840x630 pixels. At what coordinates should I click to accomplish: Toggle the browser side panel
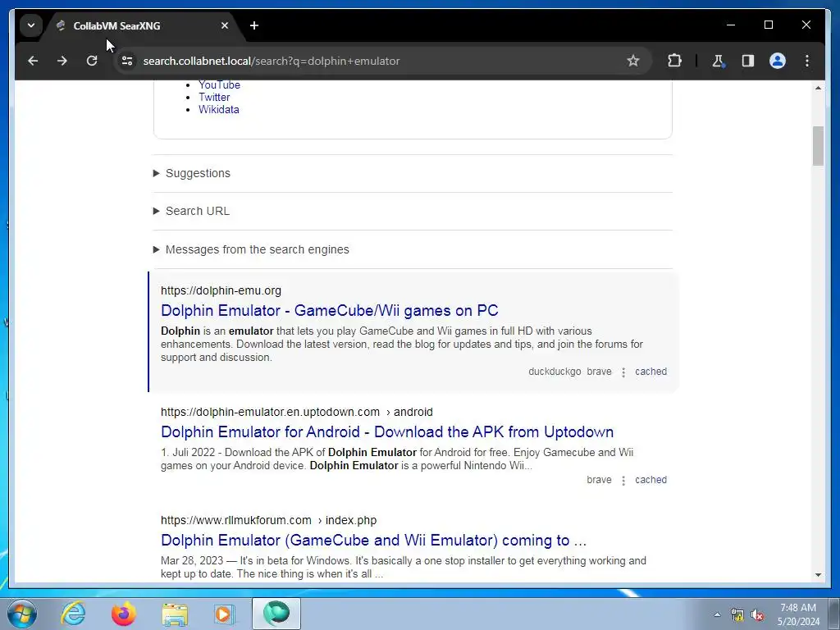click(748, 61)
